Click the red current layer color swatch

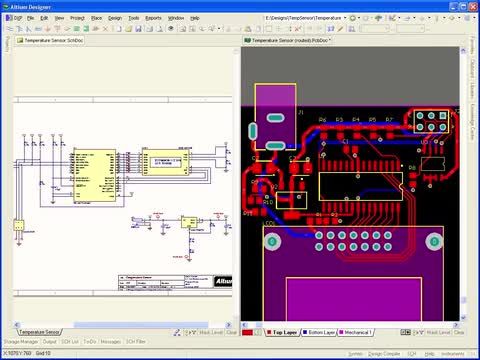pos(247,332)
